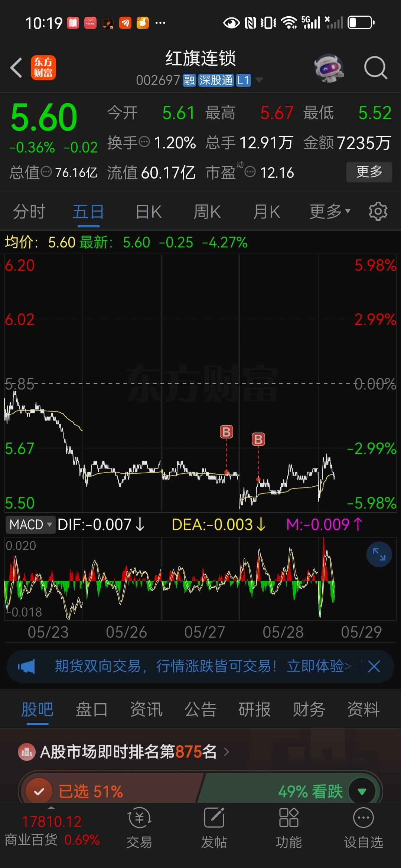Tap the 深股通 badge

216,80
